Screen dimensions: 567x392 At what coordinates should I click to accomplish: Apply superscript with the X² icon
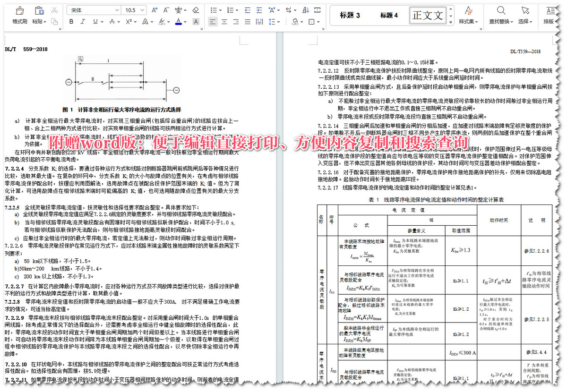point(128,22)
